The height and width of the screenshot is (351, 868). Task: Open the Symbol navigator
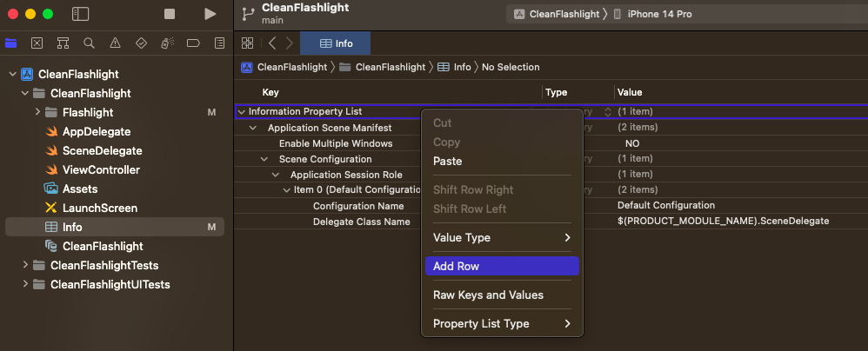(63, 43)
